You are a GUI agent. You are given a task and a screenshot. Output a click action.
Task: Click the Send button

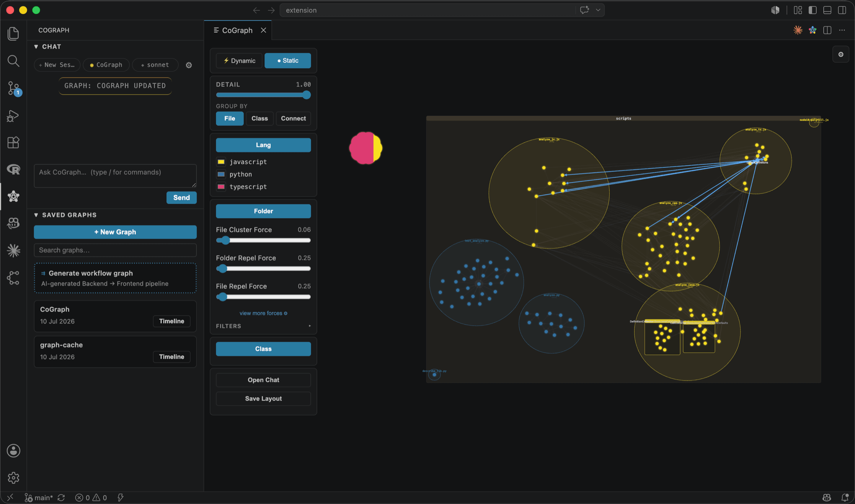[x=181, y=198]
